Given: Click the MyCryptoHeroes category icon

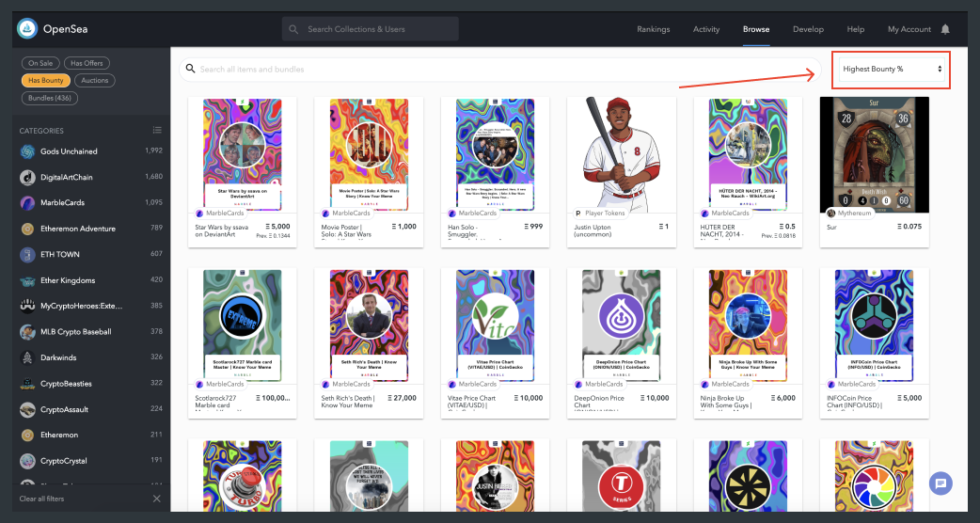Looking at the screenshot, I should 27,306.
